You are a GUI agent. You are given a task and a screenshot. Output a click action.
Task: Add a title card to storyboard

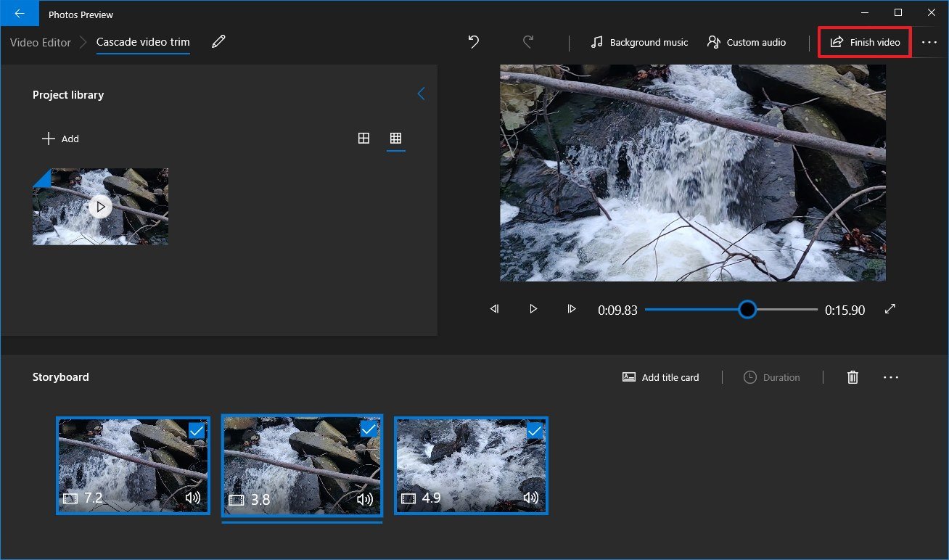(x=661, y=377)
